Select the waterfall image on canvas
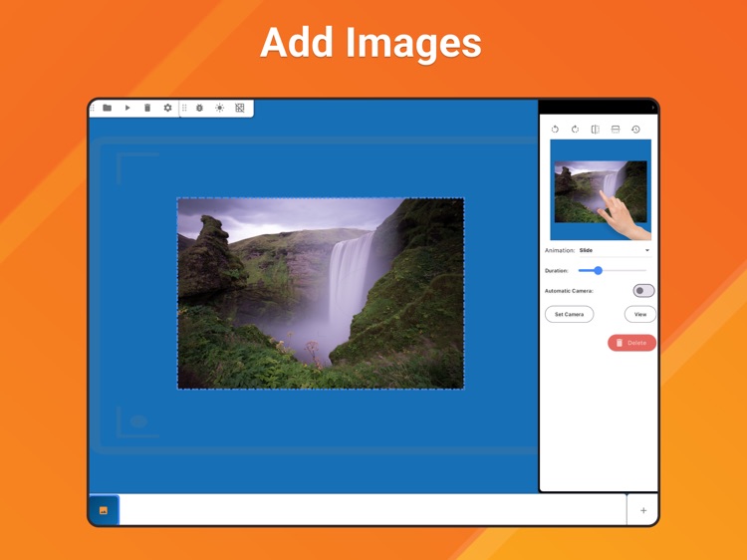747x560 pixels. [321, 294]
